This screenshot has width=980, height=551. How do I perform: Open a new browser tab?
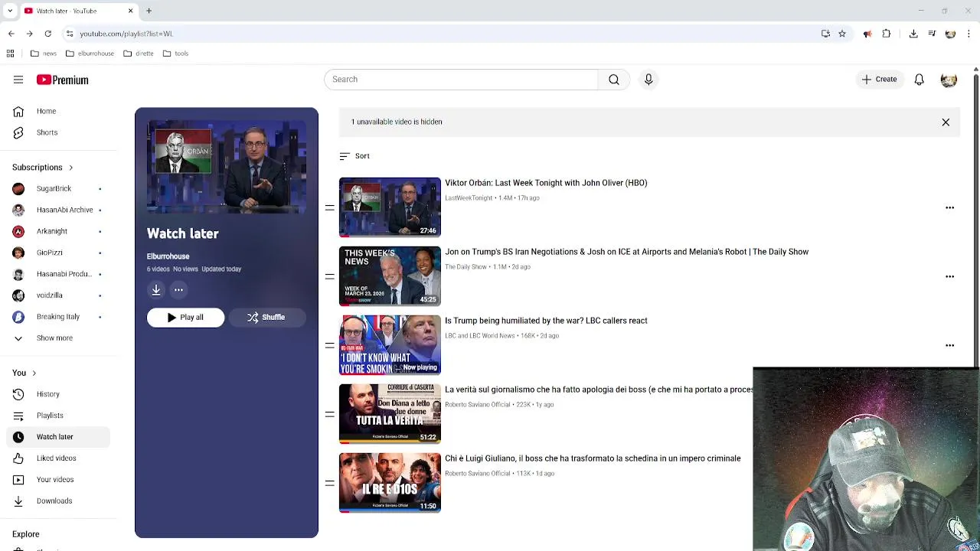pos(149,11)
